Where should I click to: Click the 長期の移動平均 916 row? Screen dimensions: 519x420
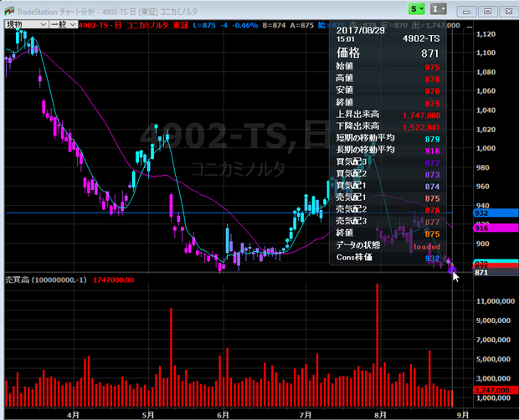388,151
